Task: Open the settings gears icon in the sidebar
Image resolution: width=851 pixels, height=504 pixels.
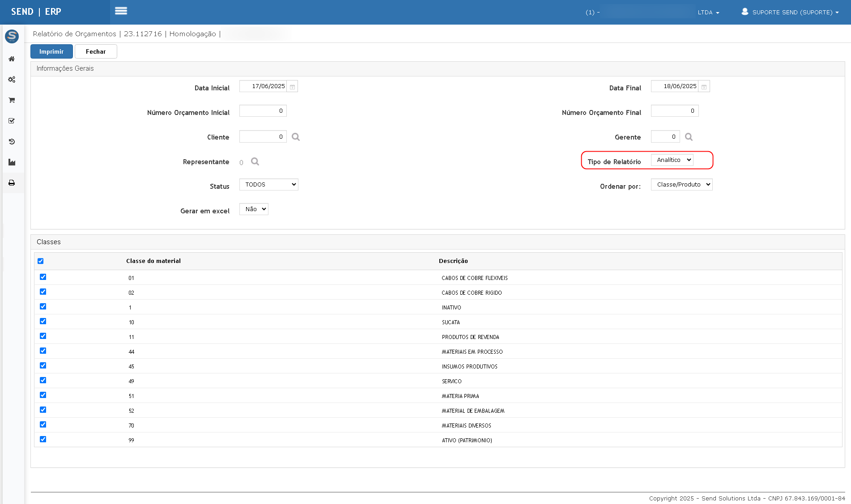Action: (x=12, y=80)
